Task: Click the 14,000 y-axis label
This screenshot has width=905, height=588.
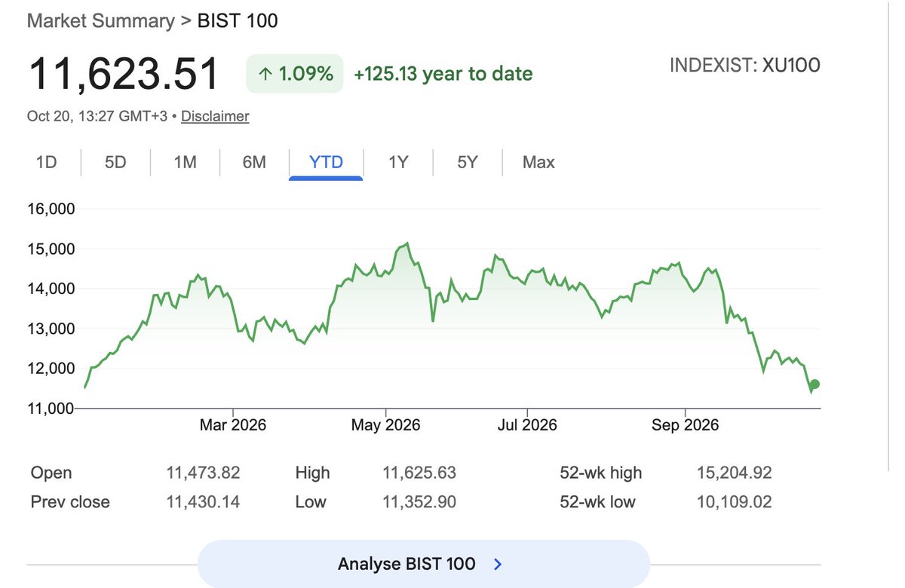Action: [51, 289]
